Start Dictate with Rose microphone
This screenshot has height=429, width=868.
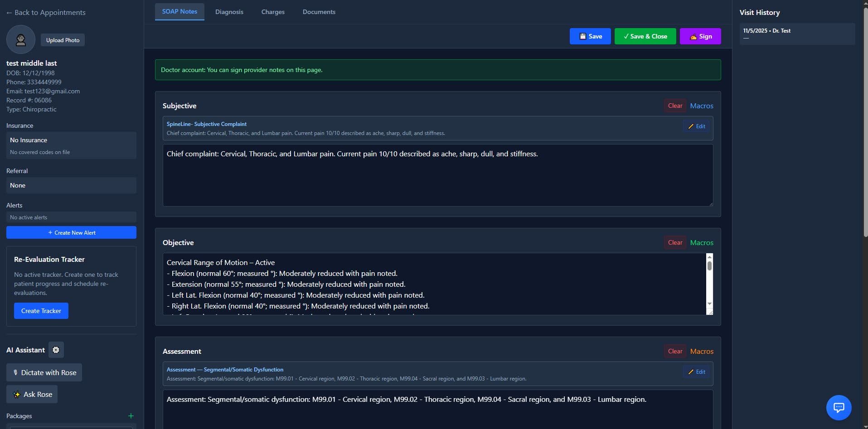[x=44, y=372]
